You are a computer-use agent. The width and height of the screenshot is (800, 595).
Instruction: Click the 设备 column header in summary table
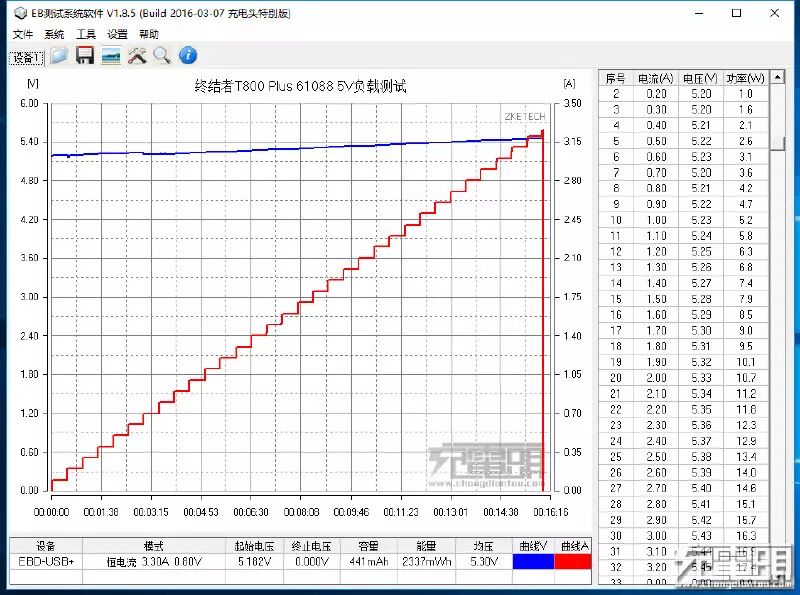coord(46,546)
